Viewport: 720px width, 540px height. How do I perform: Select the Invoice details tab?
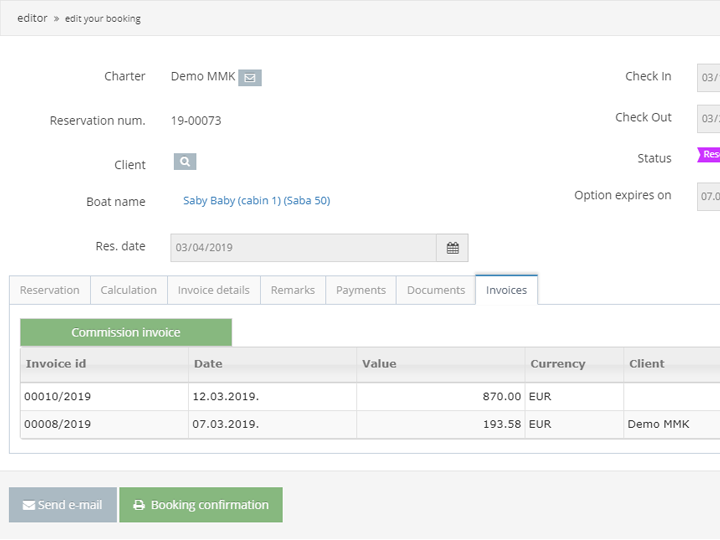coord(214,290)
